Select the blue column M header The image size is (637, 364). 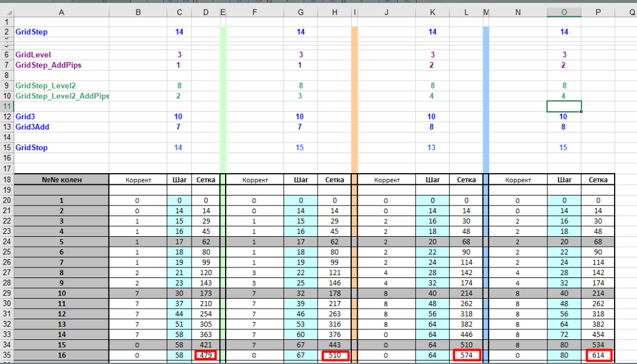(x=486, y=12)
